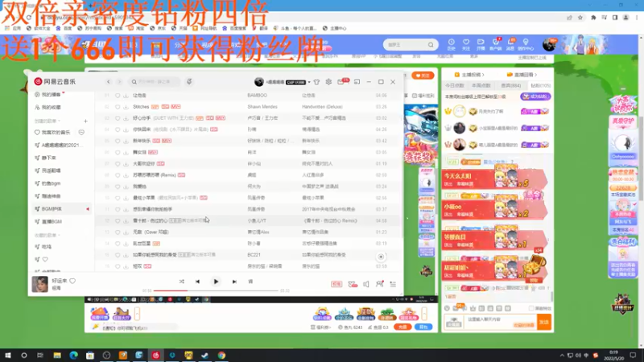Skip to next track
644x362 pixels.
click(x=234, y=282)
